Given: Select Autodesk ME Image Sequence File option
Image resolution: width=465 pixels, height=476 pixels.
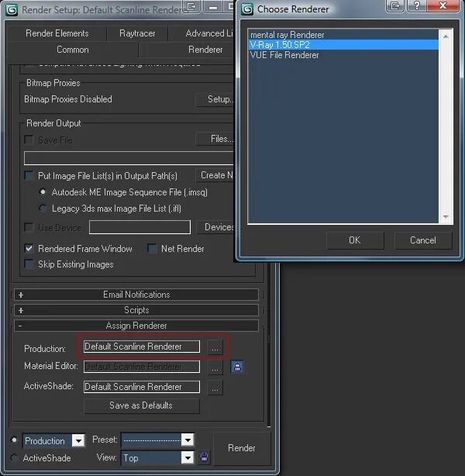Looking at the screenshot, I should click(43, 191).
